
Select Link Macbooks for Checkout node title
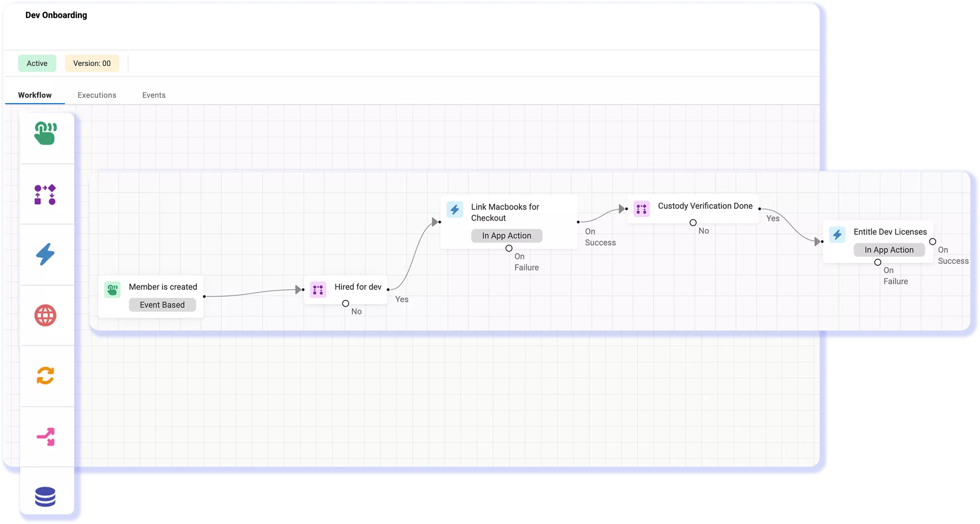(x=505, y=212)
